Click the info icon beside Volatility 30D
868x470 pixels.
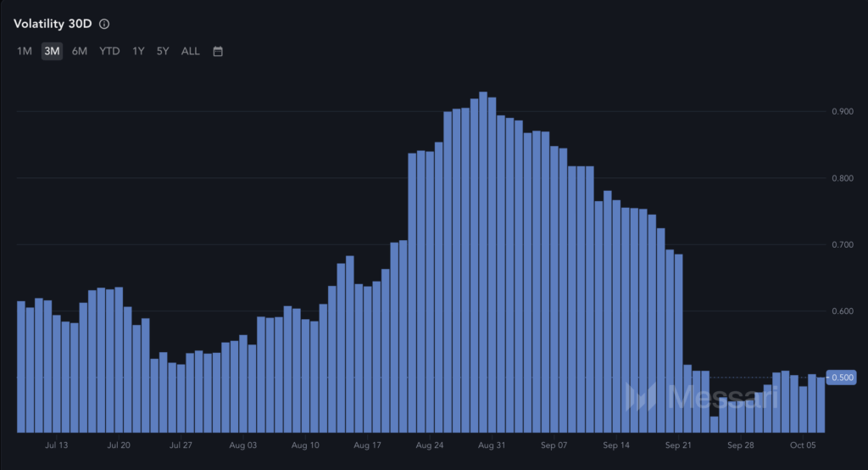104,24
